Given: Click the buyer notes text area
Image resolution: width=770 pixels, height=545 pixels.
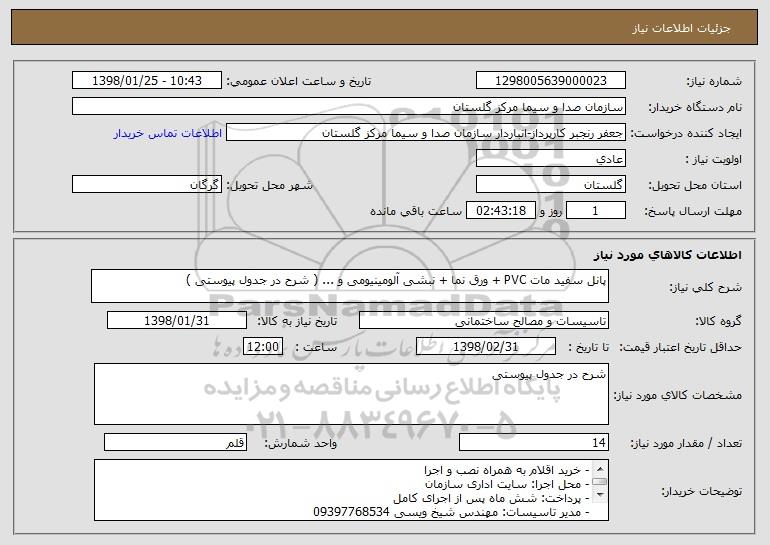Looking at the screenshot, I should click(x=351, y=490).
